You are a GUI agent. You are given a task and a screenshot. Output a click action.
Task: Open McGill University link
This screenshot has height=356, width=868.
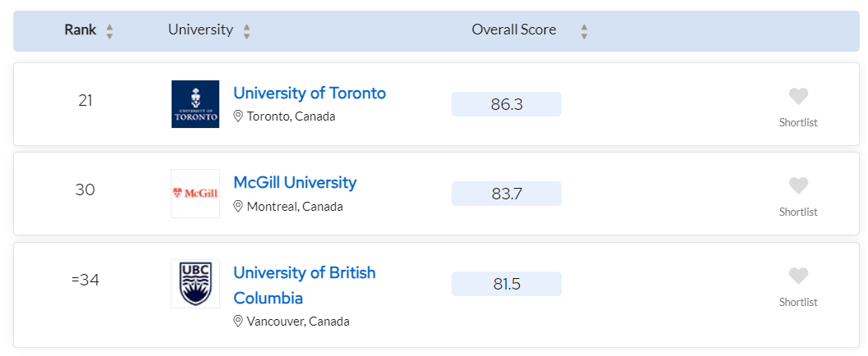pos(295,182)
